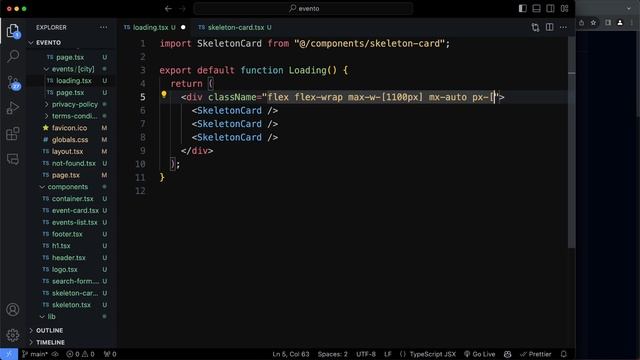Open Customize Layout icon

(x=564, y=9)
